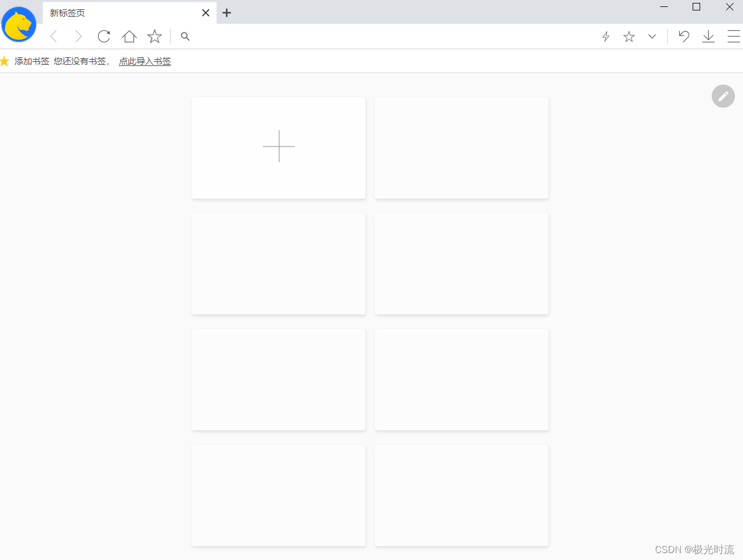
Task: Click the 您还没有书签 text
Action: pyautogui.click(x=80, y=61)
